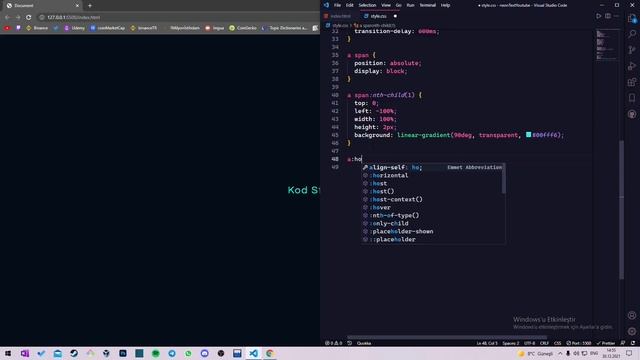Click Ln 48, Col 5 cursor position
Image resolution: width=640 pixels, height=360 pixels.
point(487,343)
